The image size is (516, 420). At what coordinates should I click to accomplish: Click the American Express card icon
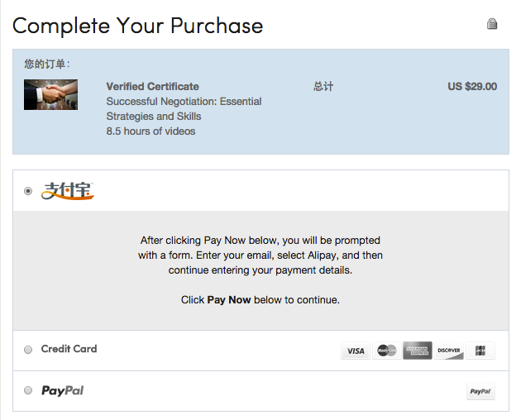[418, 351]
